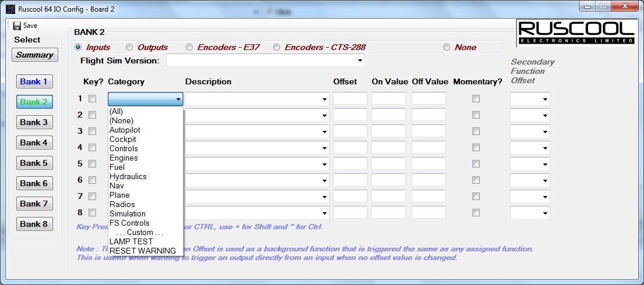The image size is (644, 285).
Task: Switch to Bank 4
Action: pos(34,142)
